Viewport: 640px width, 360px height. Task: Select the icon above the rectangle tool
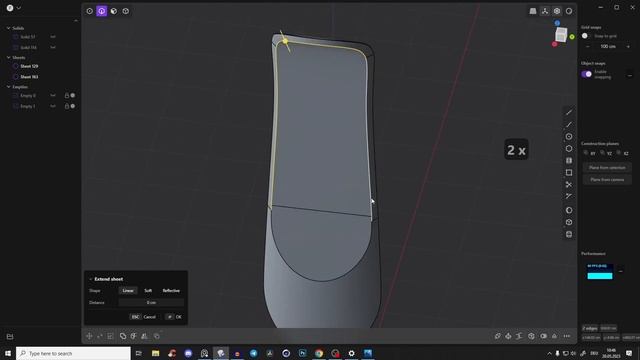(569, 160)
